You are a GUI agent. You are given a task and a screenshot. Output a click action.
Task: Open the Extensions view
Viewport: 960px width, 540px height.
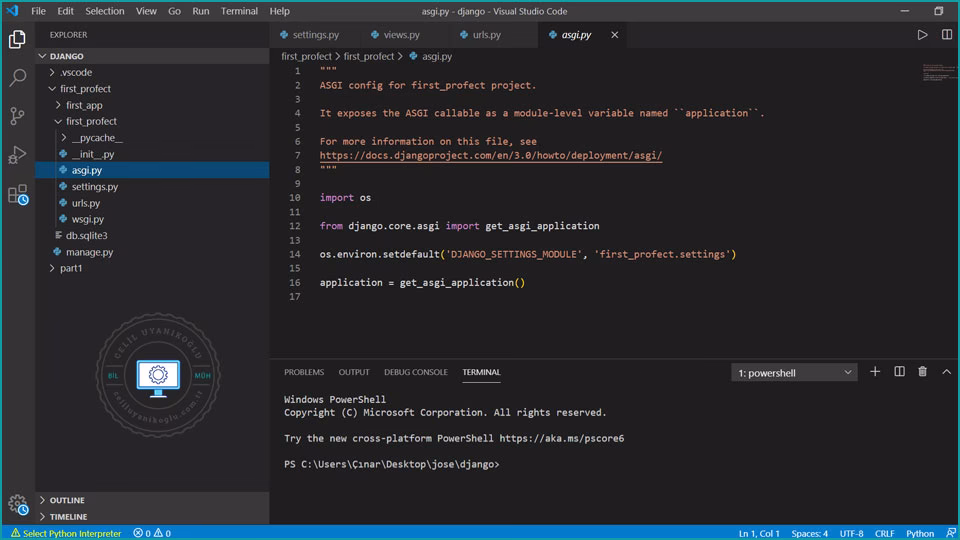pos(17,194)
